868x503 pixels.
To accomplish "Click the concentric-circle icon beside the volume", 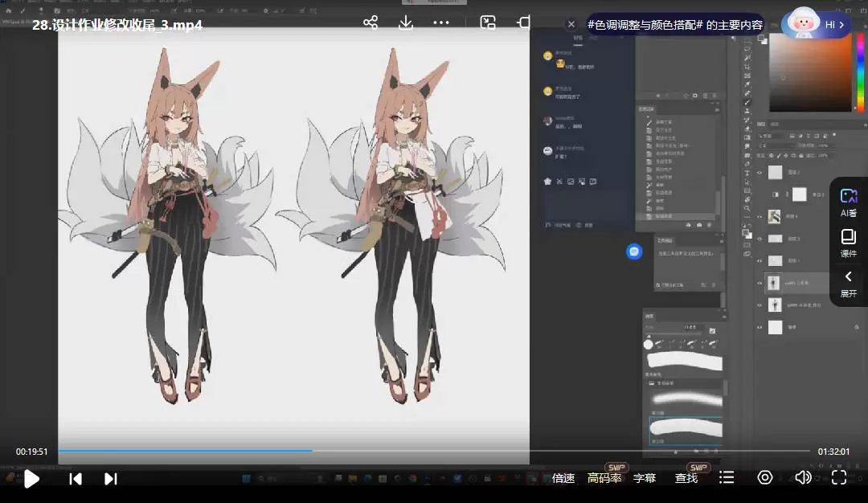I will 765,477.
